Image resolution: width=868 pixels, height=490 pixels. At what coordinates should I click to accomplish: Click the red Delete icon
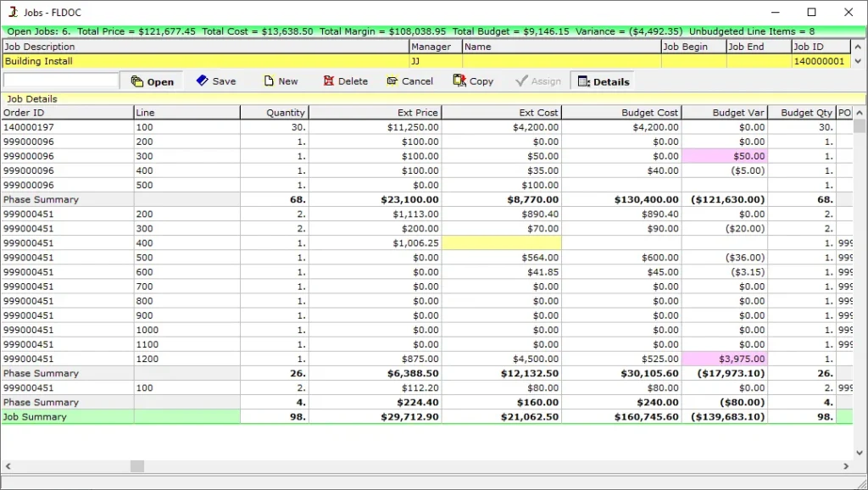[x=328, y=81]
